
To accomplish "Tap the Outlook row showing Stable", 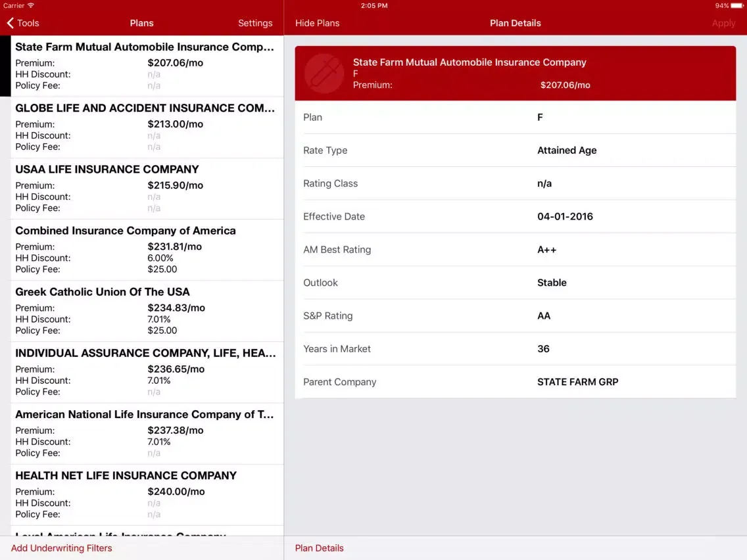I will [516, 283].
